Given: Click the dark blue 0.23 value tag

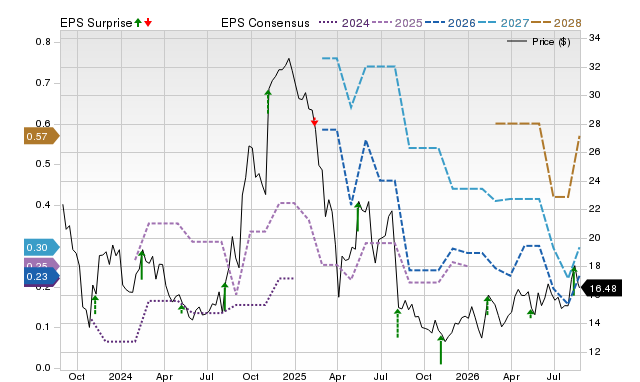Looking at the screenshot, I should [42, 277].
